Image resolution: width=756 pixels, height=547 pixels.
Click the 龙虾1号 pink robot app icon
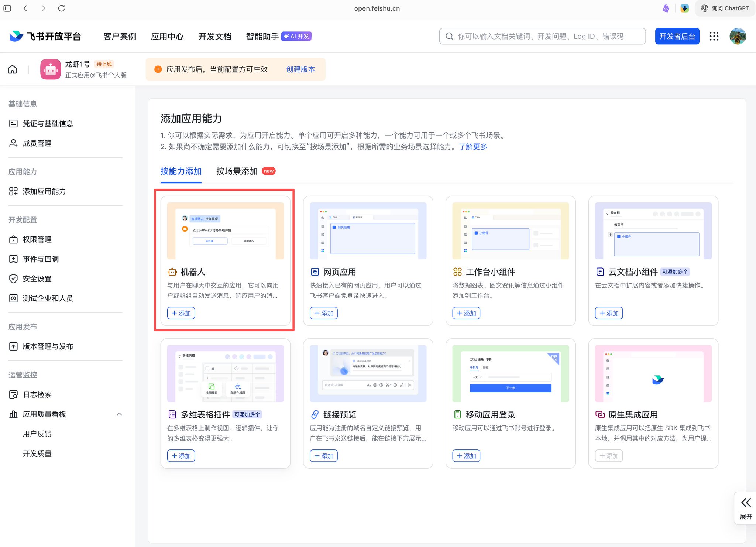pos(51,69)
